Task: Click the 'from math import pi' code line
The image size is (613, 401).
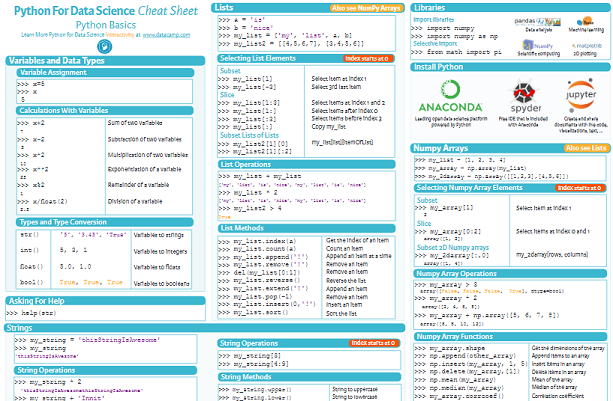Action: (456, 52)
